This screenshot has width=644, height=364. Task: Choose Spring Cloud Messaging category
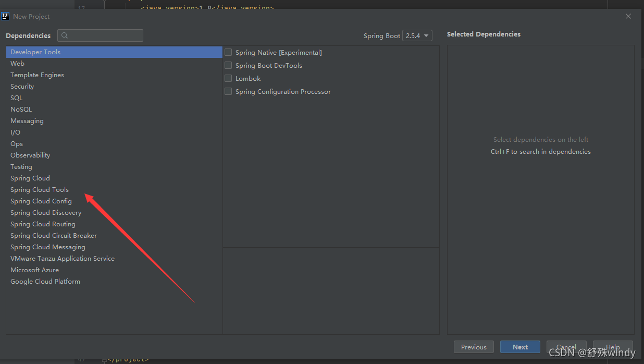tap(114, 247)
